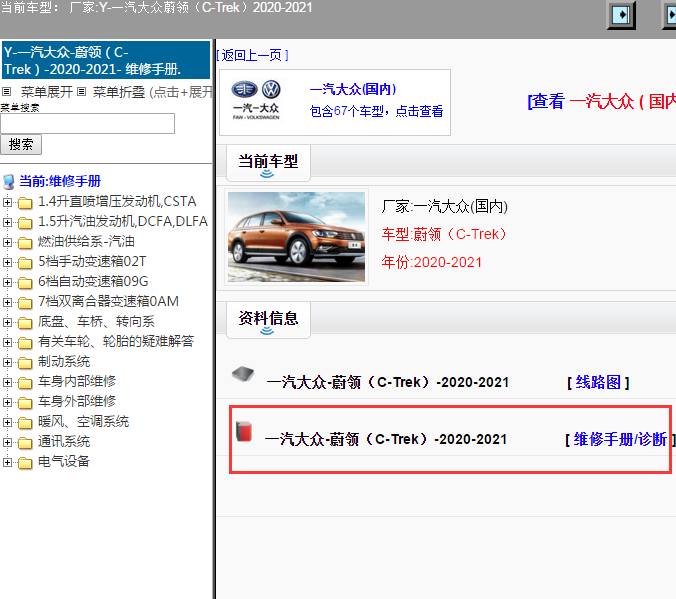The width and height of the screenshot is (676, 599).
Task: Click folder icon beside 1.5升汽油发动机,DCFA,DLFA
Action: [25, 223]
